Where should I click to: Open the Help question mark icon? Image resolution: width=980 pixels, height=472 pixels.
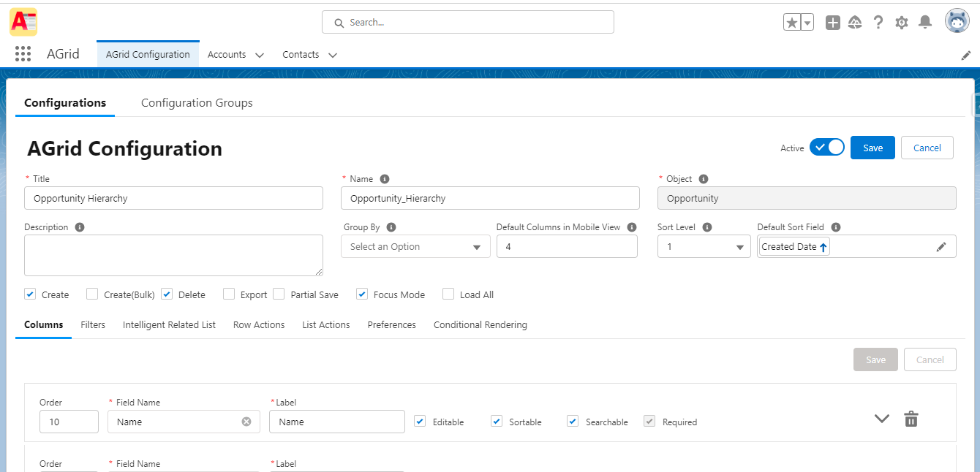878,23
